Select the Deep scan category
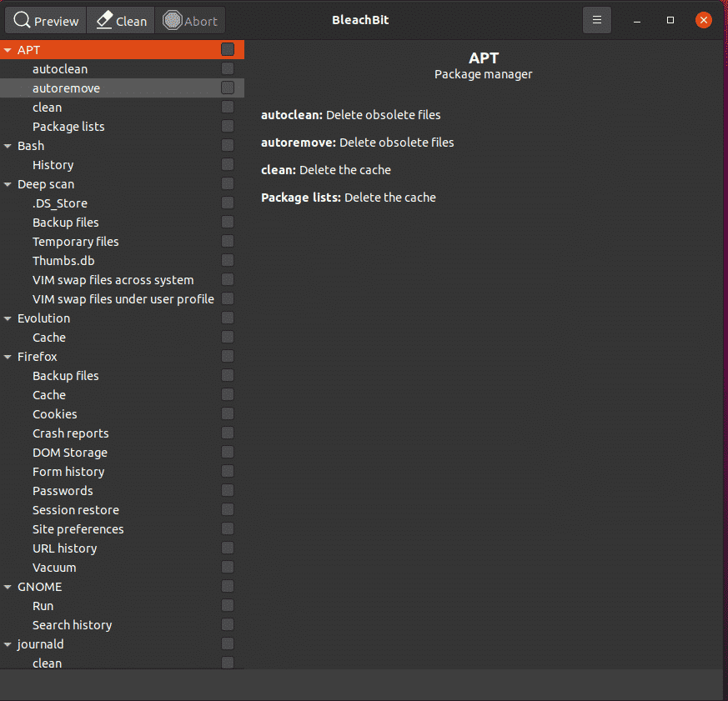Viewport: 728px width, 701px height. (122, 184)
